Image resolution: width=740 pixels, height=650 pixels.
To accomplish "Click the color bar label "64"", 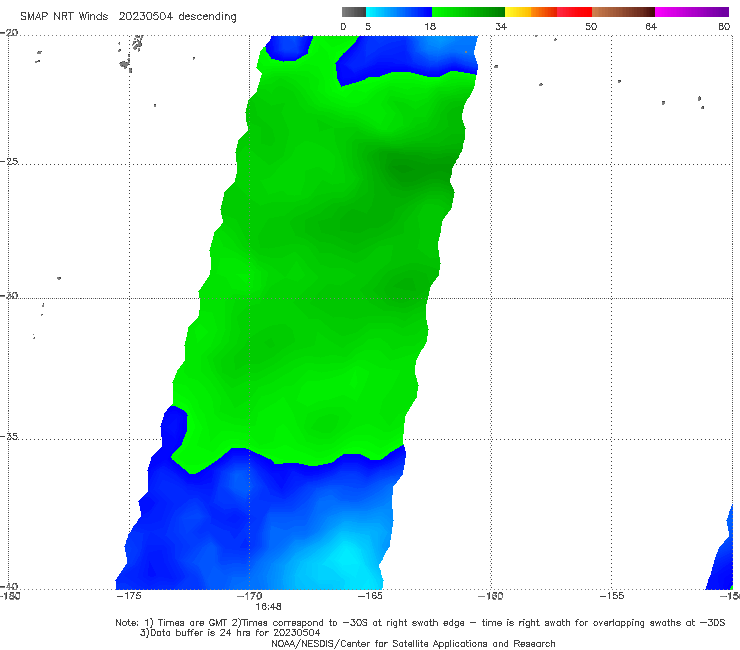I will click(651, 26).
